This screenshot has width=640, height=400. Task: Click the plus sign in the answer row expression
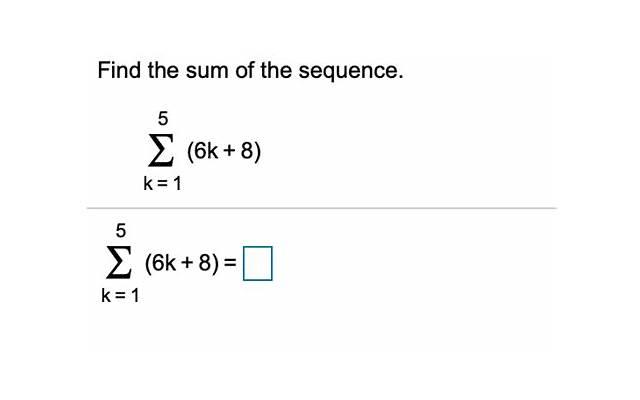pyautogui.click(x=187, y=263)
